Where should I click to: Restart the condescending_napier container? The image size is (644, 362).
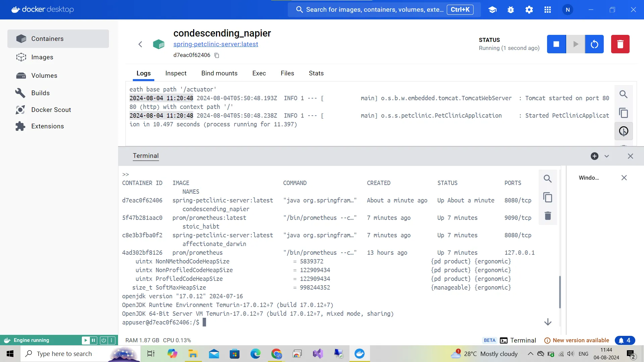[594, 44]
